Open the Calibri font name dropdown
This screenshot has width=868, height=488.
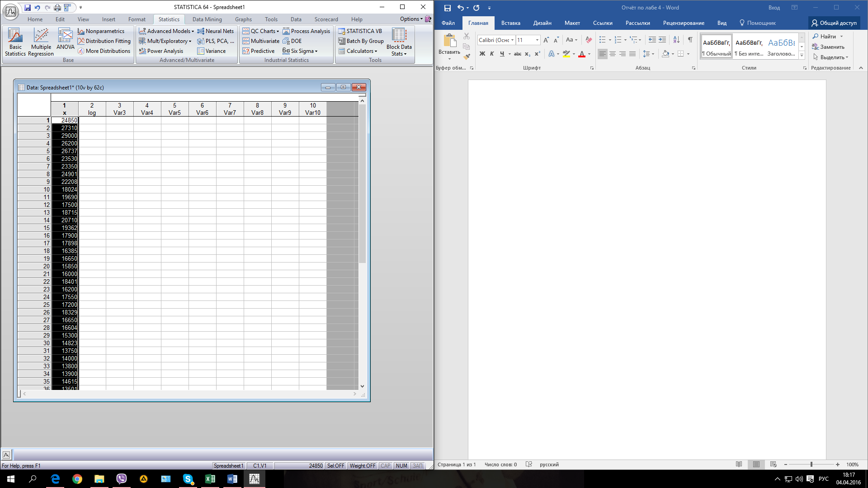[x=512, y=40]
